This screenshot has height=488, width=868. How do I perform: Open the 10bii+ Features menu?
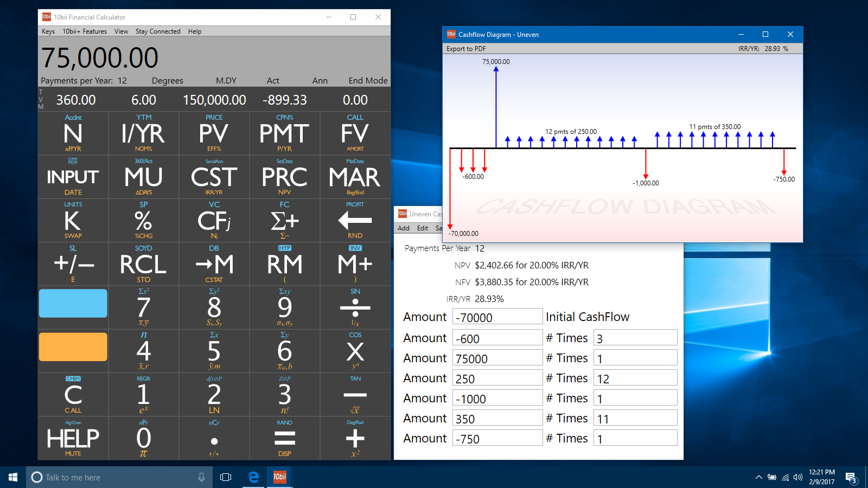(85, 31)
